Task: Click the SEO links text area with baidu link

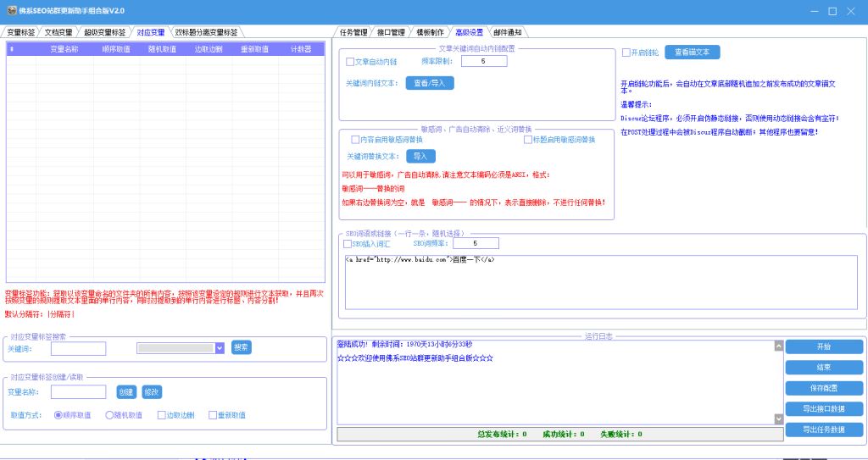Action: pyautogui.click(x=601, y=282)
